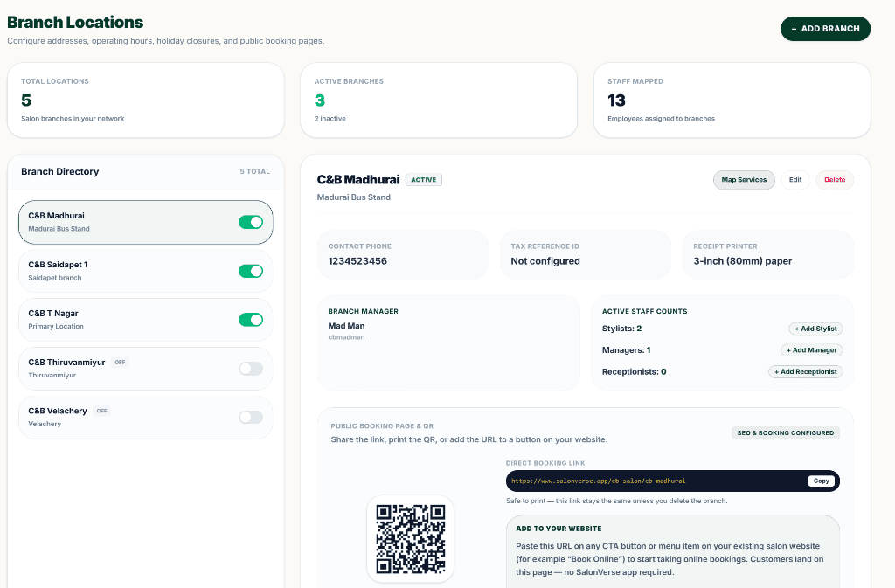Disable the C&B Saidapet 1 switch
895x588 pixels.
[251, 271]
